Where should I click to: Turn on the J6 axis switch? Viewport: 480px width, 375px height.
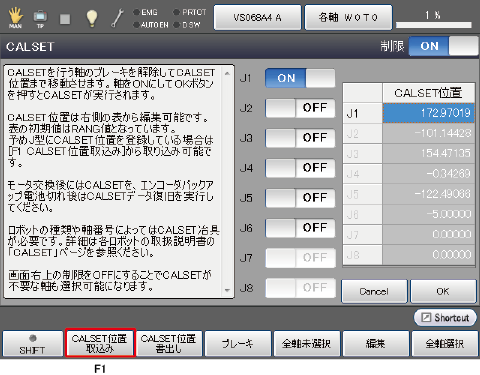click(x=300, y=228)
